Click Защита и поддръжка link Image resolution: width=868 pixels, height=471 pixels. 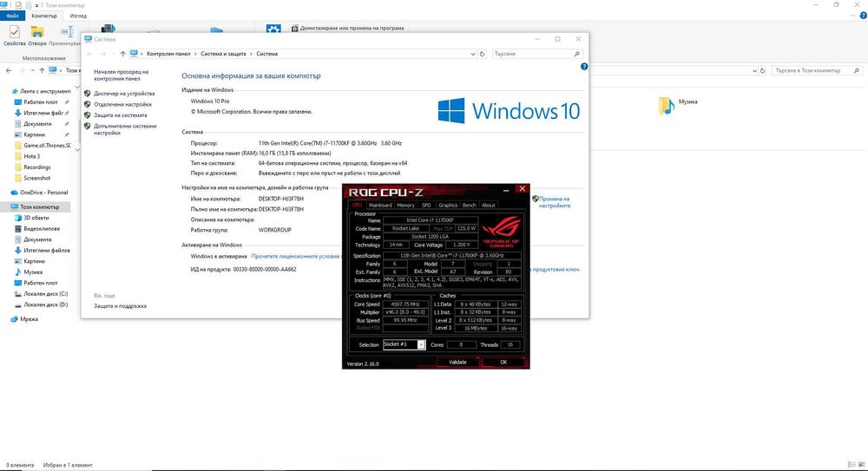(x=120, y=305)
